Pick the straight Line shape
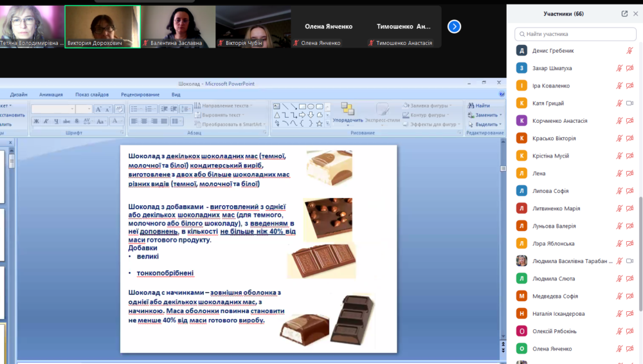 click(x=285, y=106)
